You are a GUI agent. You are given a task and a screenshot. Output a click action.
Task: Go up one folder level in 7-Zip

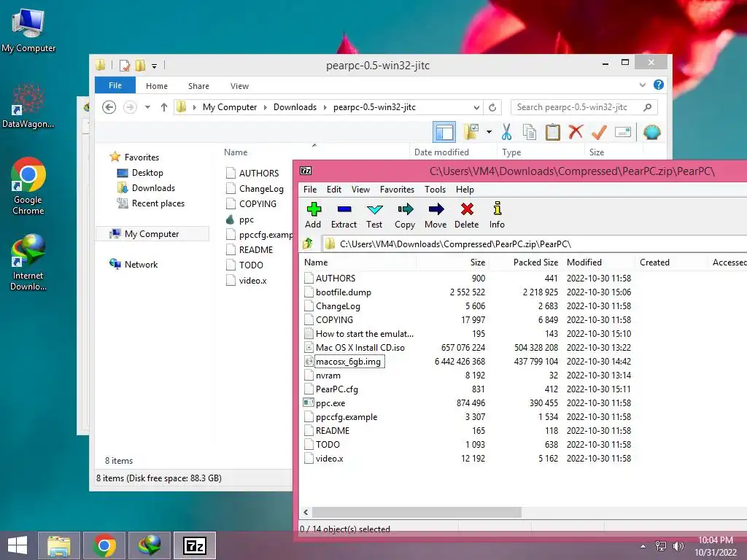pos(309,244)
